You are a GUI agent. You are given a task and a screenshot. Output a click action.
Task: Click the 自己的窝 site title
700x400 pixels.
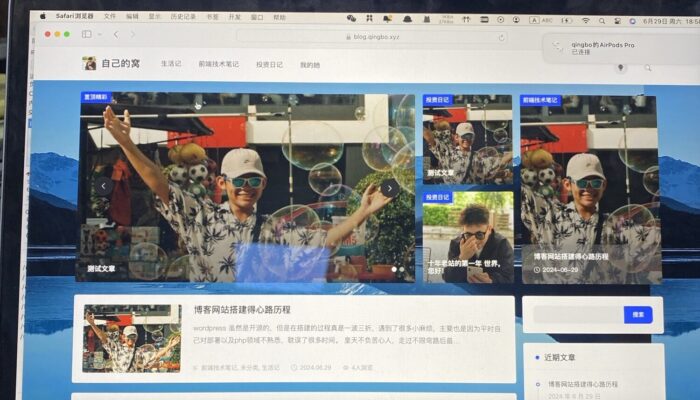click(121, 63)
